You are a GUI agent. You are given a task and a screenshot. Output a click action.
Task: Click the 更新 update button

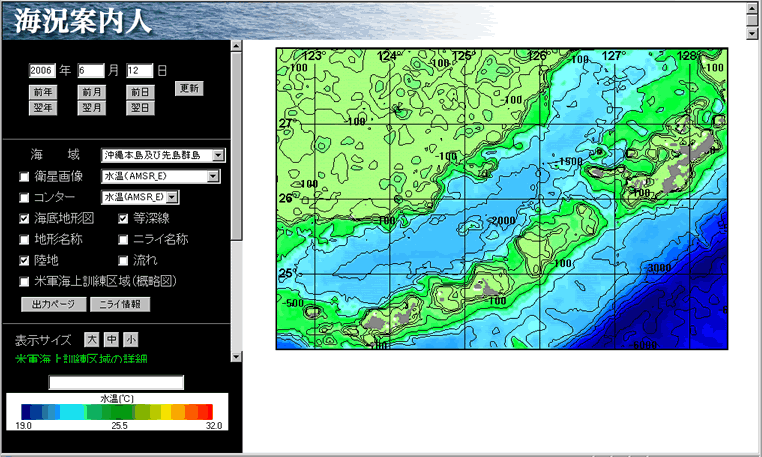(189, 88)
